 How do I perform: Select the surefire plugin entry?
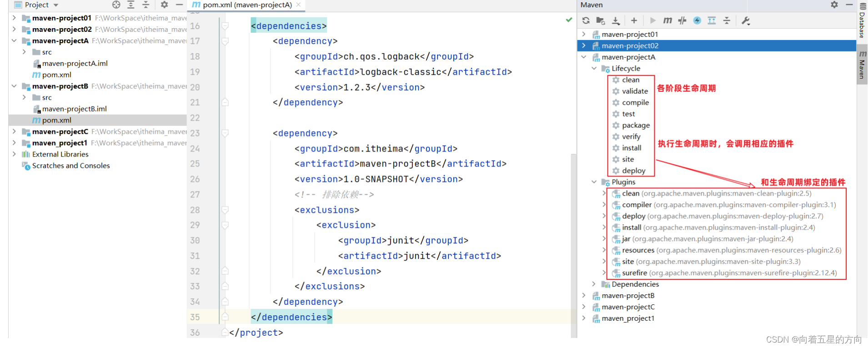[725, 273]
